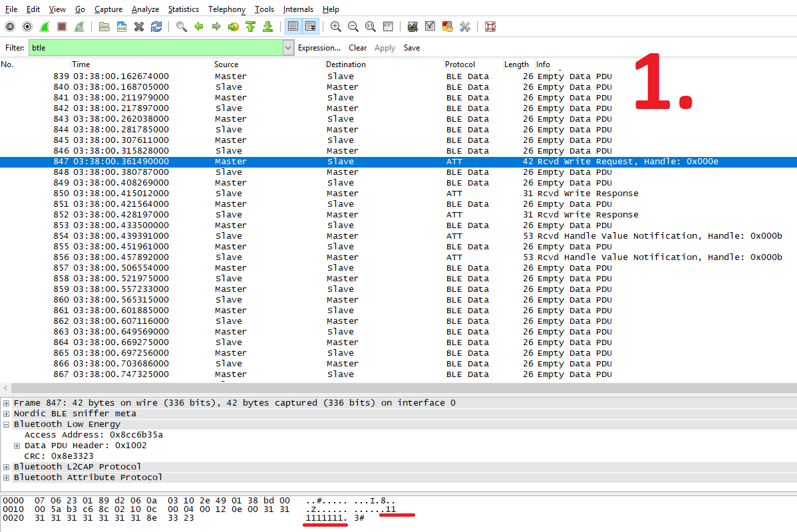Viewport: 797px width, 532px height.
Task: Start a new live capture (shark fin)
Action: click(x=45, y=27)
